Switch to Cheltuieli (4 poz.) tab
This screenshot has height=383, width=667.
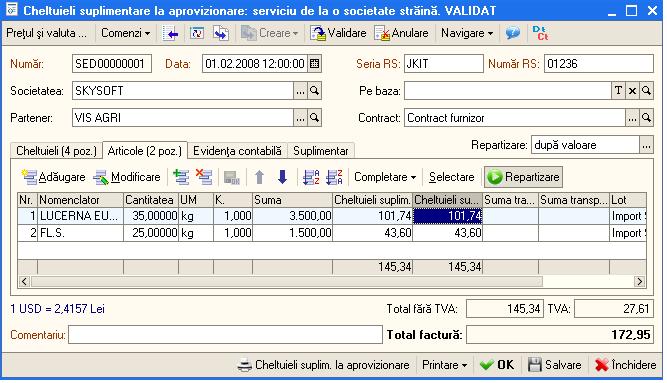(x=57, y=151)
